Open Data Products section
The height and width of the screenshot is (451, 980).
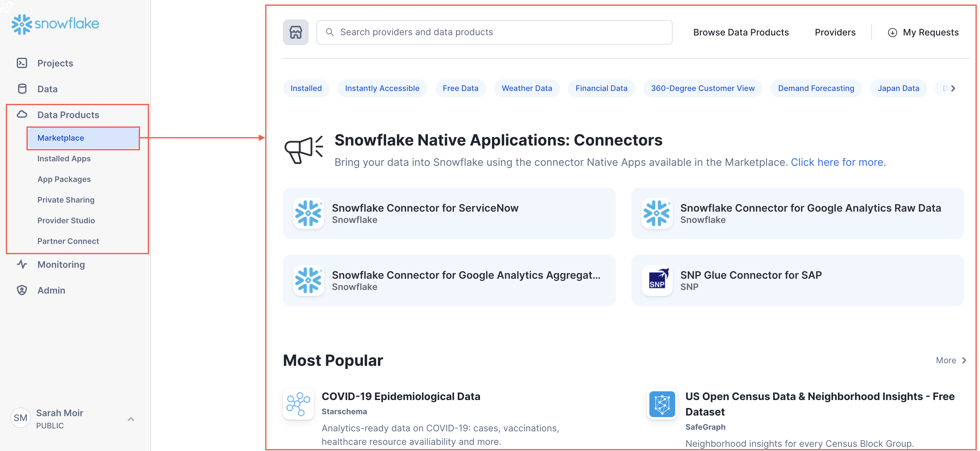pos(68,115)
